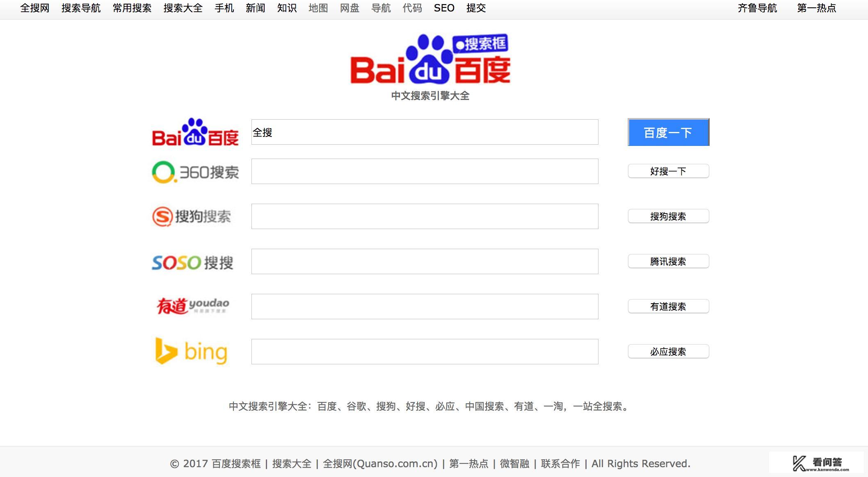Select 知识 in the top navigation

(287, 8)
